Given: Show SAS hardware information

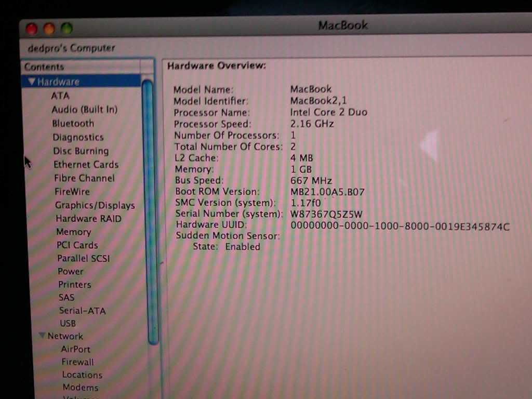Looking at the screenshot, I should coord(66,298).
